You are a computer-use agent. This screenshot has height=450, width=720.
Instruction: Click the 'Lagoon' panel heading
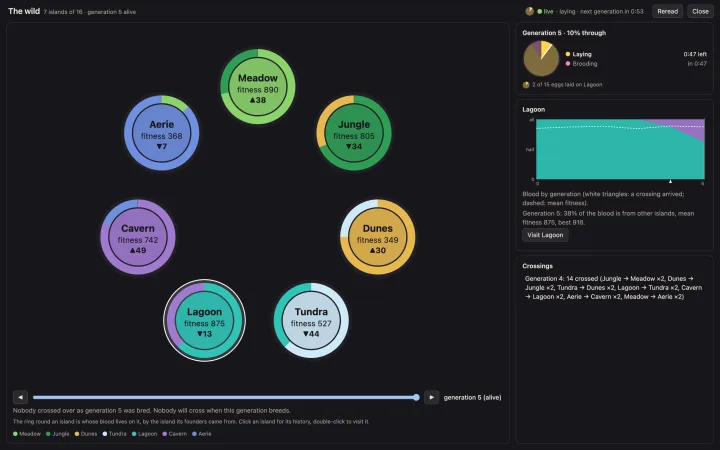click(x=534, y=109)
